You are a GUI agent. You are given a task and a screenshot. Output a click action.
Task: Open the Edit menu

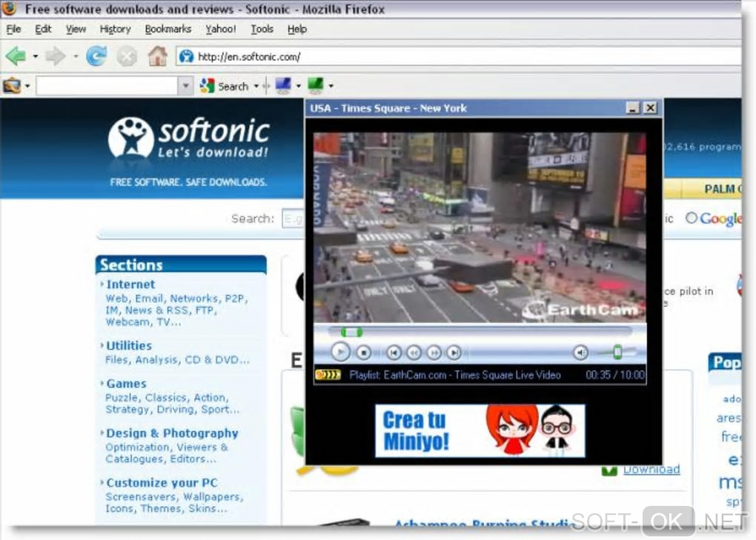43,29
